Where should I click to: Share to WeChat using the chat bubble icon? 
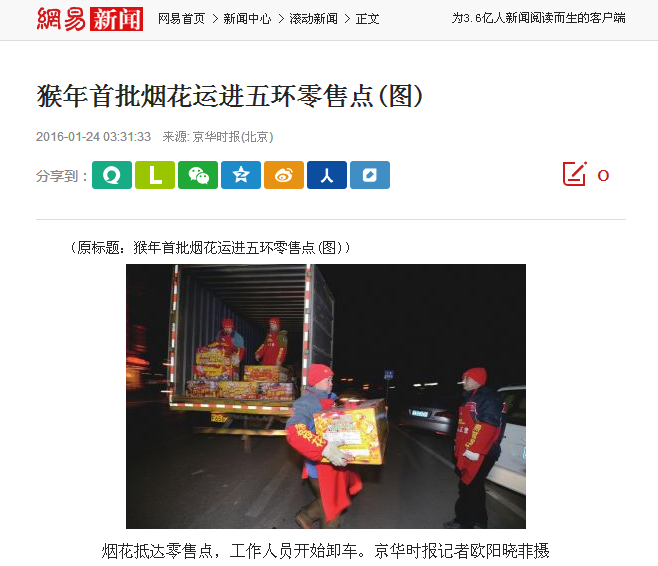198,175
